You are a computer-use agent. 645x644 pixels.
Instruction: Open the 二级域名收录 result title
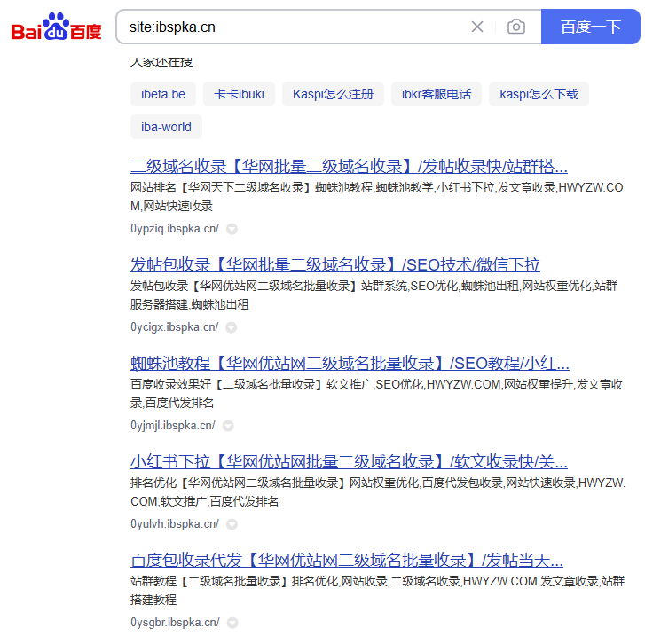coord(349,167)
